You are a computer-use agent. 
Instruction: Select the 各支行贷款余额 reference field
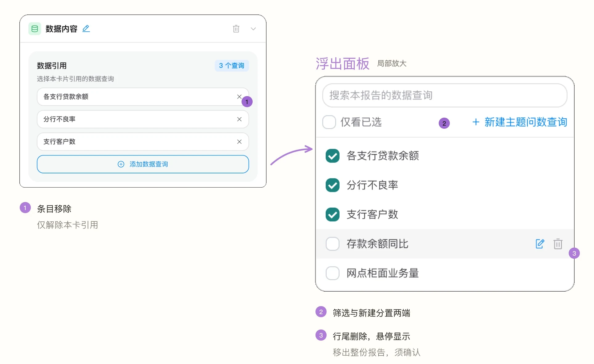143,97
